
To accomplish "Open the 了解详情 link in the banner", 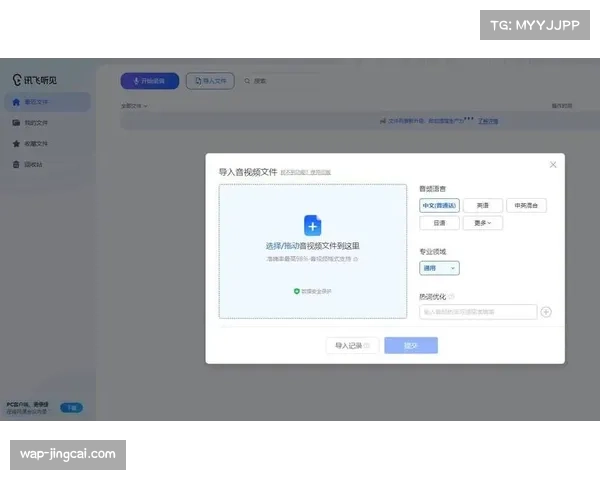I will pyautogui.click(x=488, y=121).
